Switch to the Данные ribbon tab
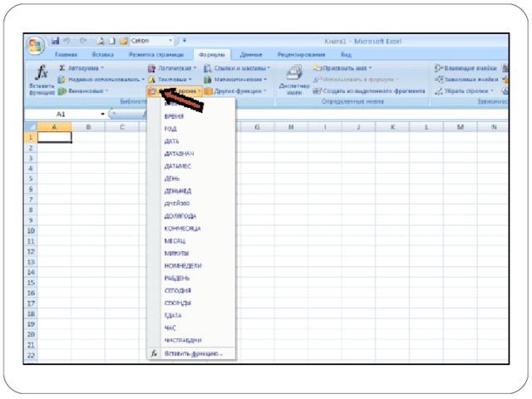Image resolution: width=532 pixels, height=399 pixels. [251, 54]
